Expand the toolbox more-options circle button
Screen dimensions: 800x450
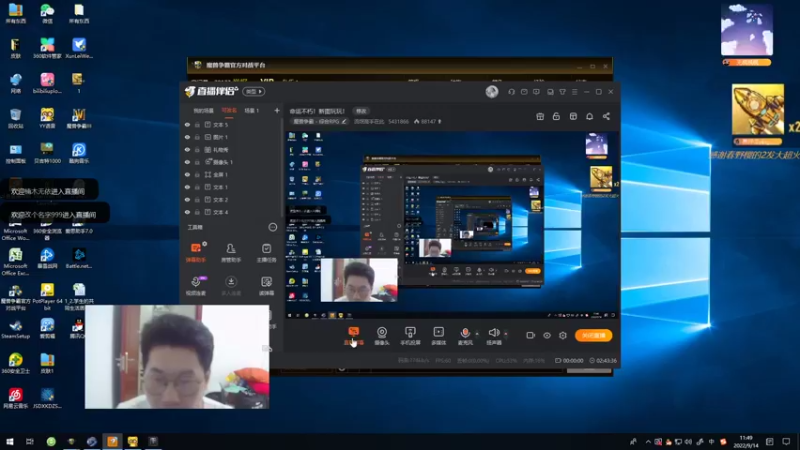tap(273, 227)
